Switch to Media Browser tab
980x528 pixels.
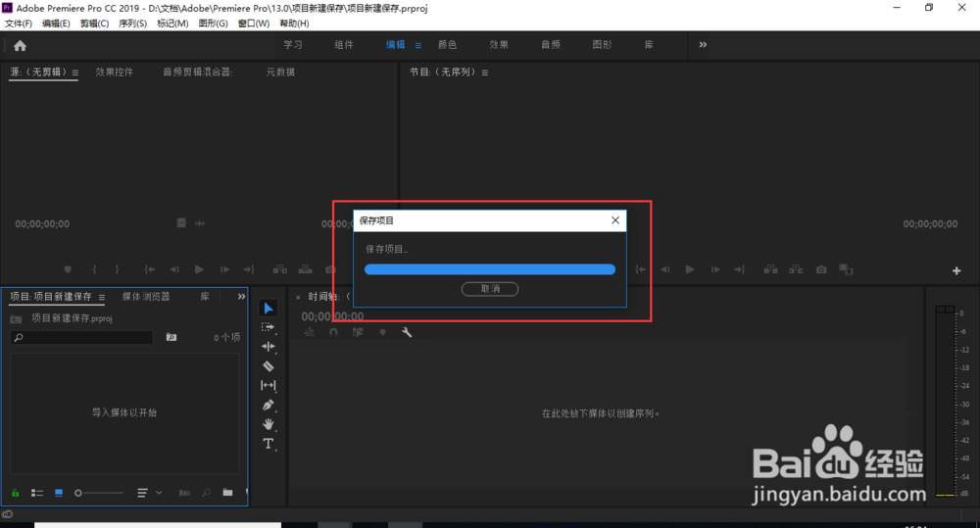(146, 297)
